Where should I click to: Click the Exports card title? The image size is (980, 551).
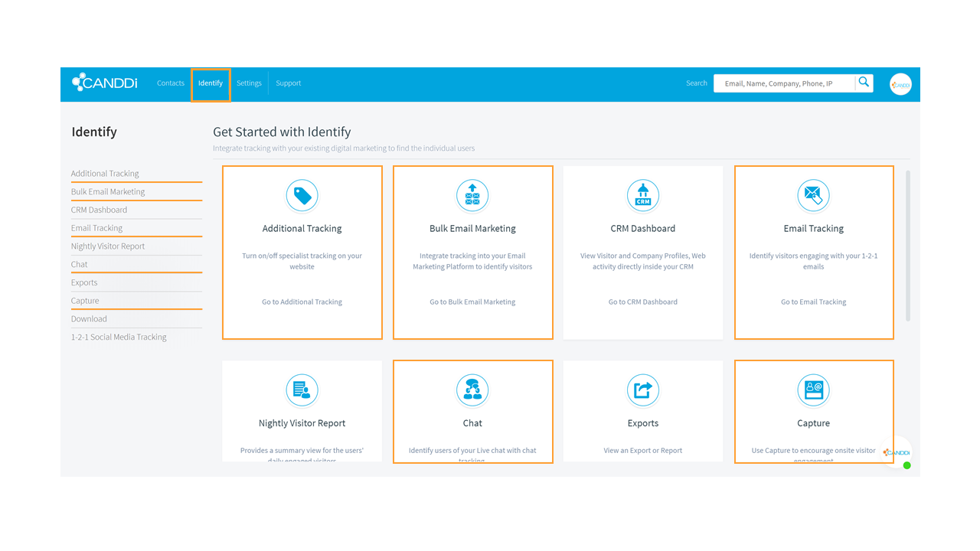pos(643,423)
